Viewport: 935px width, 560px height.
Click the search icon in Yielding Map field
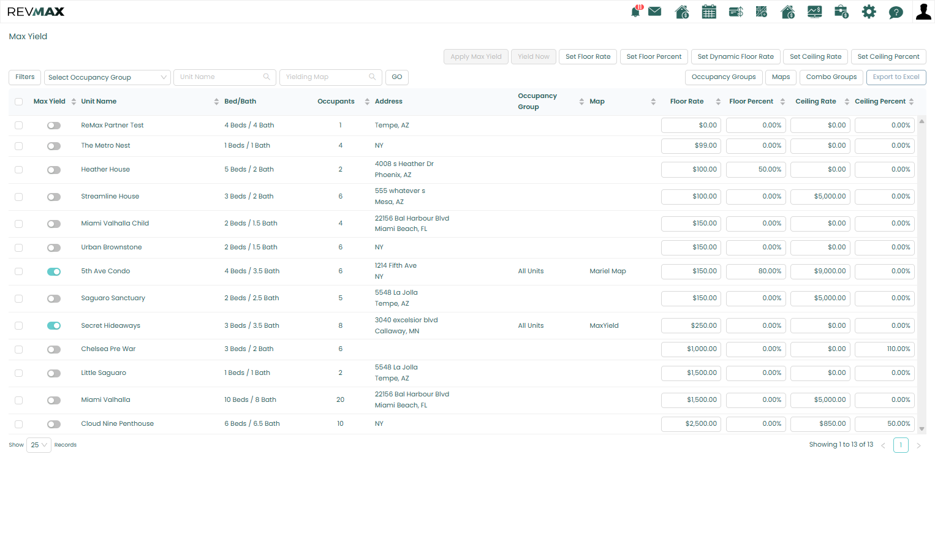pos(372,77)
